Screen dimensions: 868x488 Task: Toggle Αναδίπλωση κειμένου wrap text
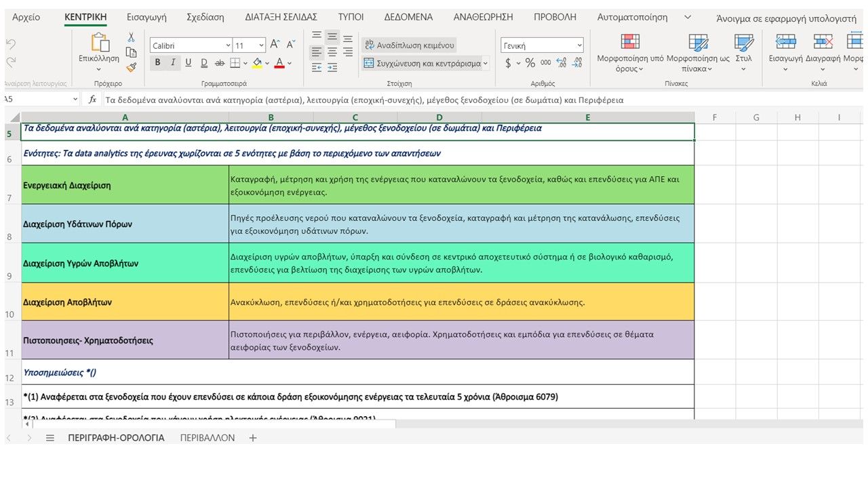pos(409,45)
